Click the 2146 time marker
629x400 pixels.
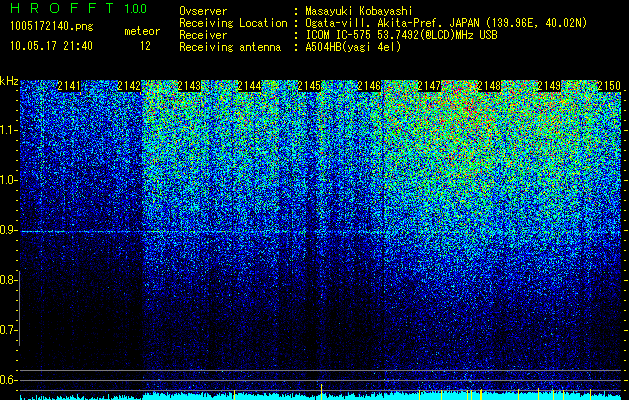[369, 86]
